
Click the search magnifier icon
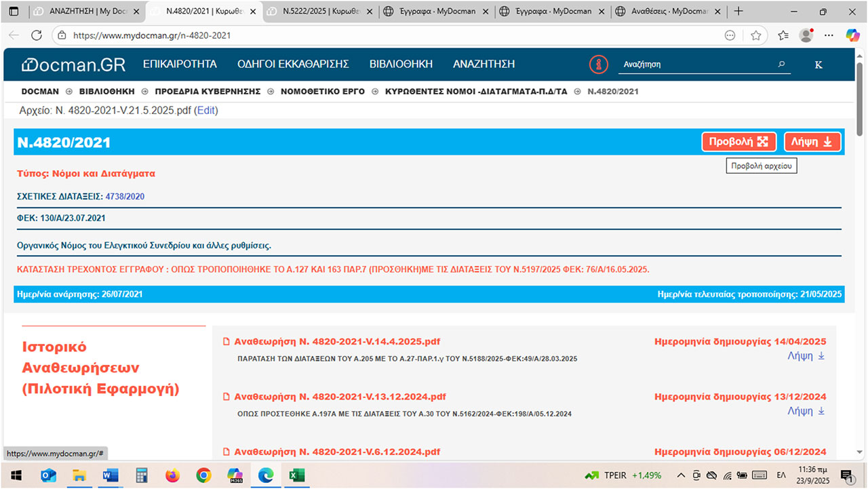click(781, 64)
